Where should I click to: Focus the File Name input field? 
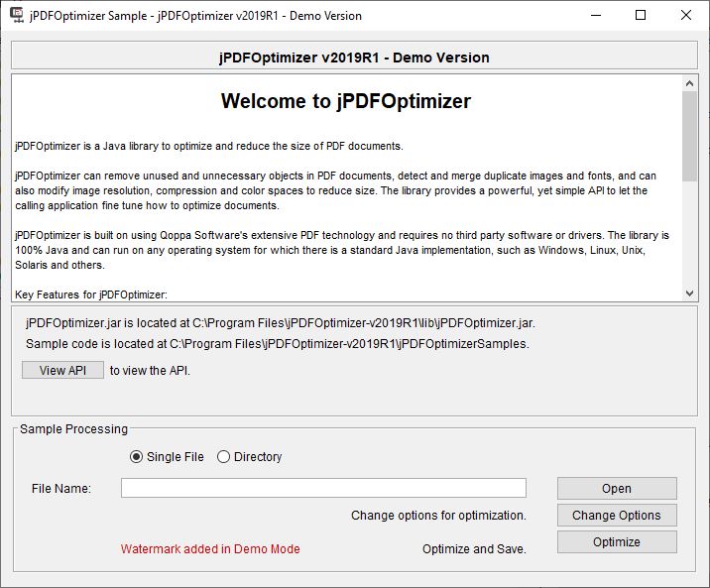point(323,488)
